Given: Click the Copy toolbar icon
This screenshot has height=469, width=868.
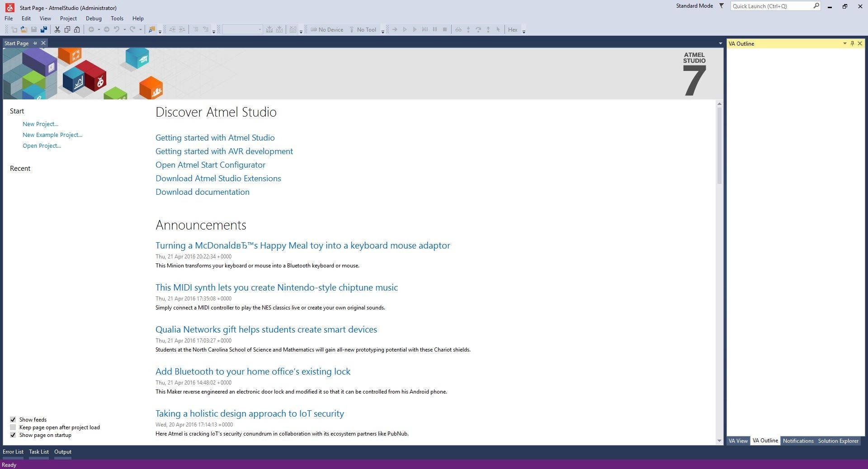Looking at the screenshot, I should coord(67,29).
